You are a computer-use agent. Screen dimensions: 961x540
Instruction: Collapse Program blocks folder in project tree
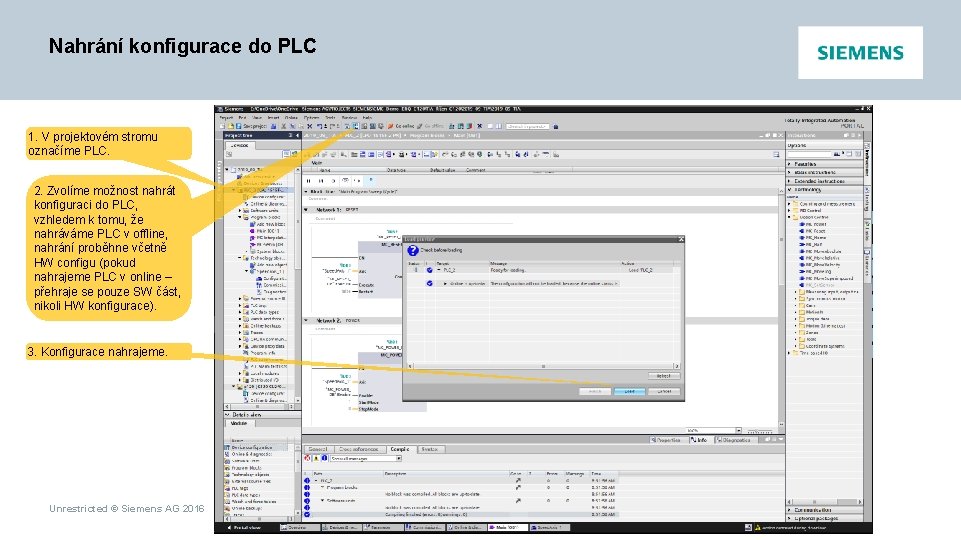pyautogui.click(x=240, y=217)
